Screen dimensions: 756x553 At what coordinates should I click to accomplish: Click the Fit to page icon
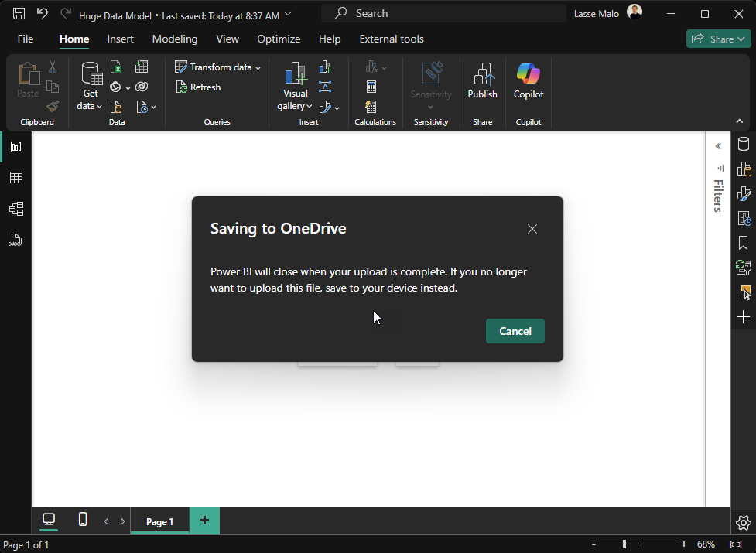(x=736, y=544)
